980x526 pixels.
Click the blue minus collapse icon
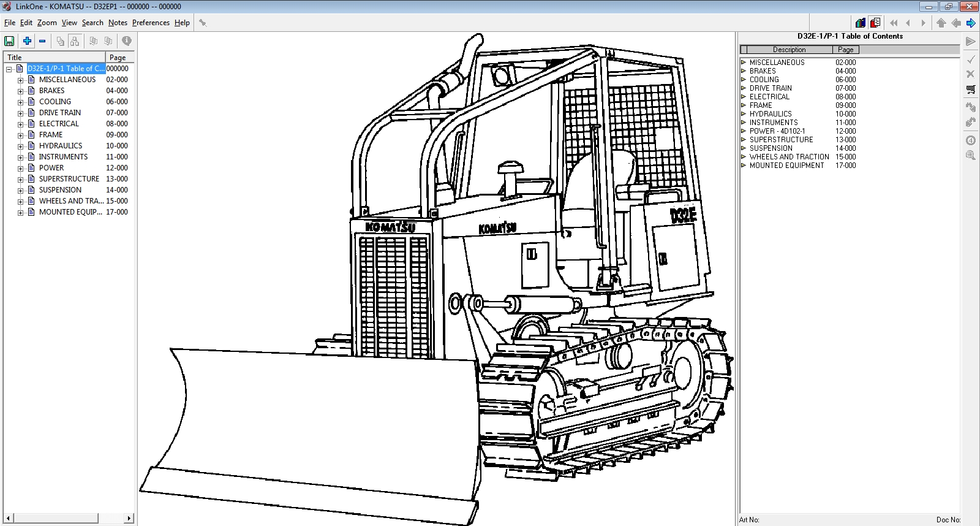coord(42,41)
